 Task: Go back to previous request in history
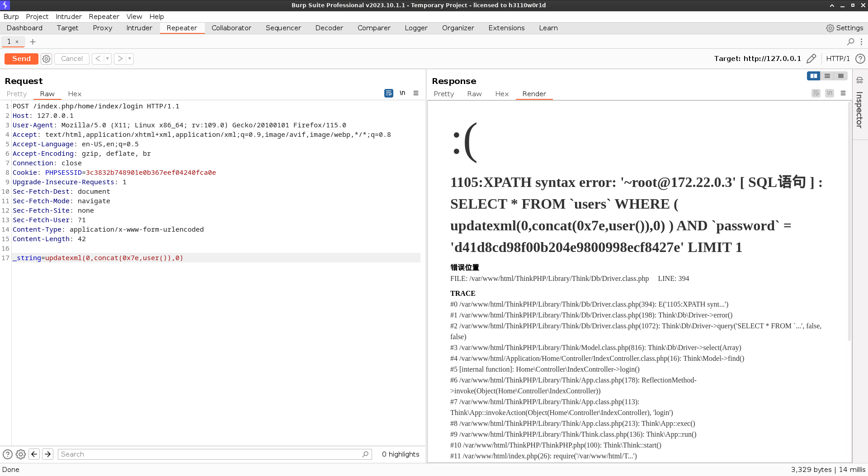(x=98, y=59)
